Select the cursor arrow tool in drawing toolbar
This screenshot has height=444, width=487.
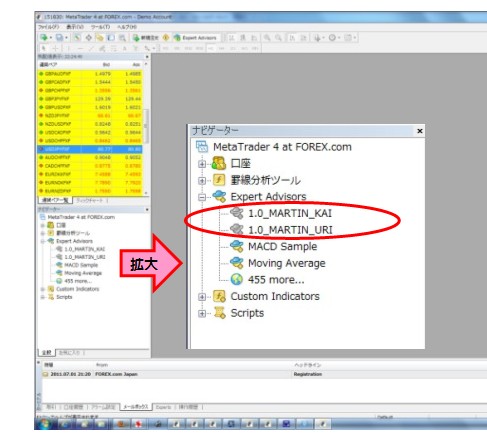pyautogui.click(x=44, y=49)
